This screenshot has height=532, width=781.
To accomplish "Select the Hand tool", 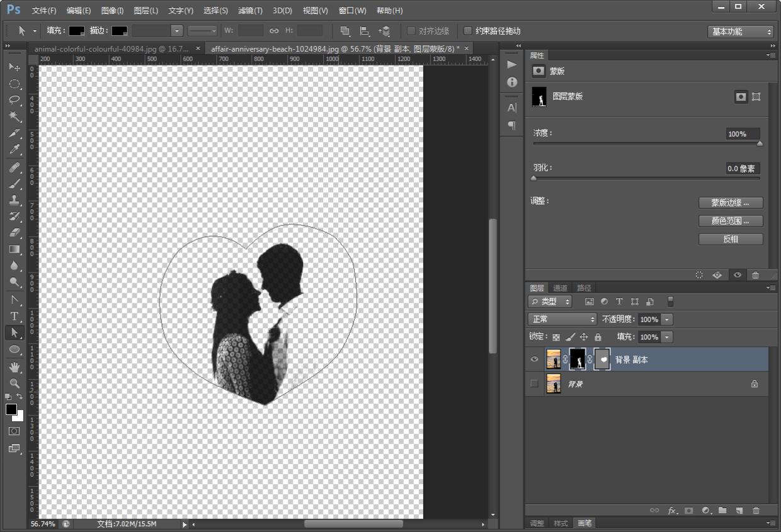I will (x=14, y=366).
